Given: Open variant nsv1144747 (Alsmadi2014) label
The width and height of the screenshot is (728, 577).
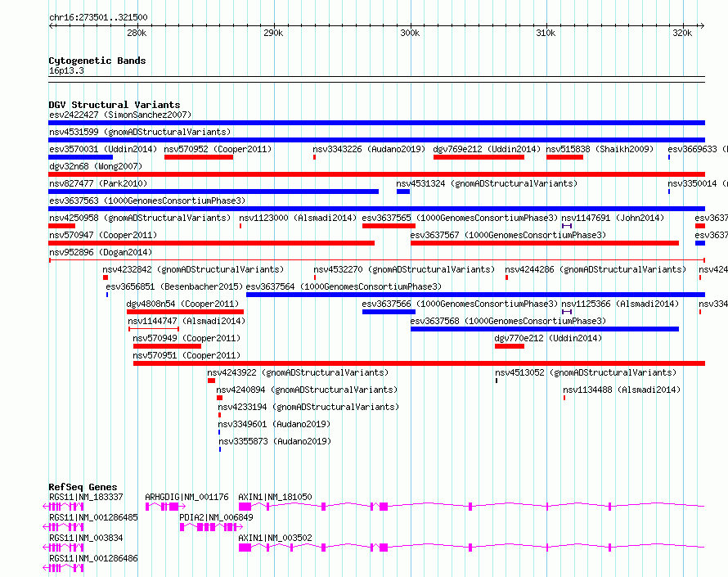Looking at the screenshot, I should tap(186, 321).
